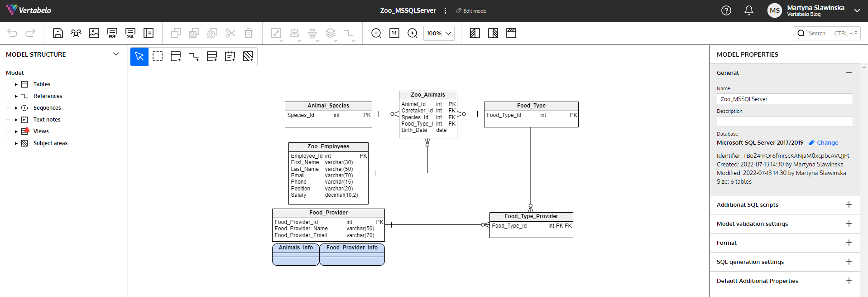Select the Zoo_Employees table header
The width and height of the screenshot is (868, 297).
point(328,146)
